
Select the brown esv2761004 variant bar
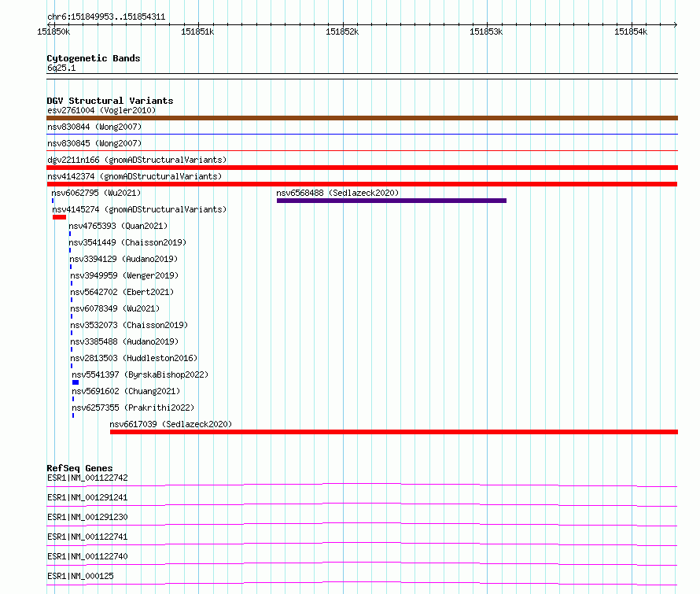(x=362, y=118)
